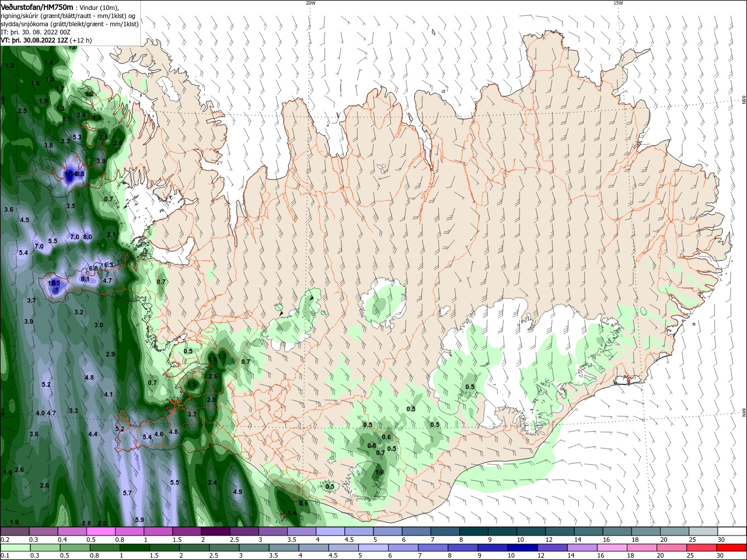747x560 pixels.
Task: Click the dark teal swatch labeled 8 in the top legend row
Action: coord(474,531)
